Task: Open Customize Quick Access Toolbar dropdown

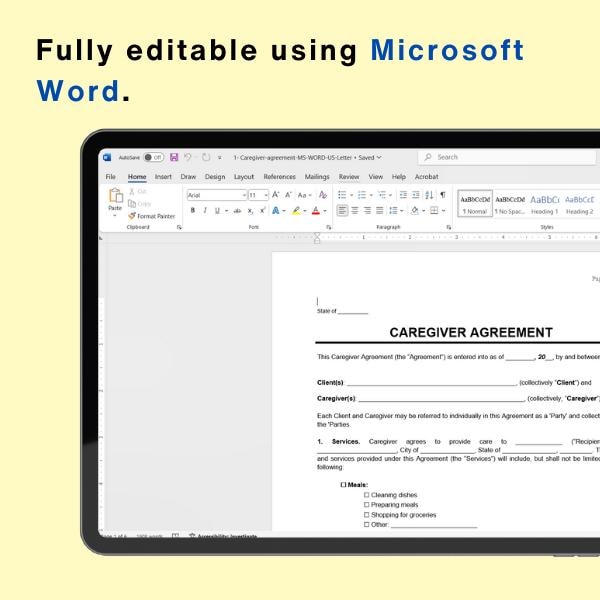Action: tap(220, 158)
